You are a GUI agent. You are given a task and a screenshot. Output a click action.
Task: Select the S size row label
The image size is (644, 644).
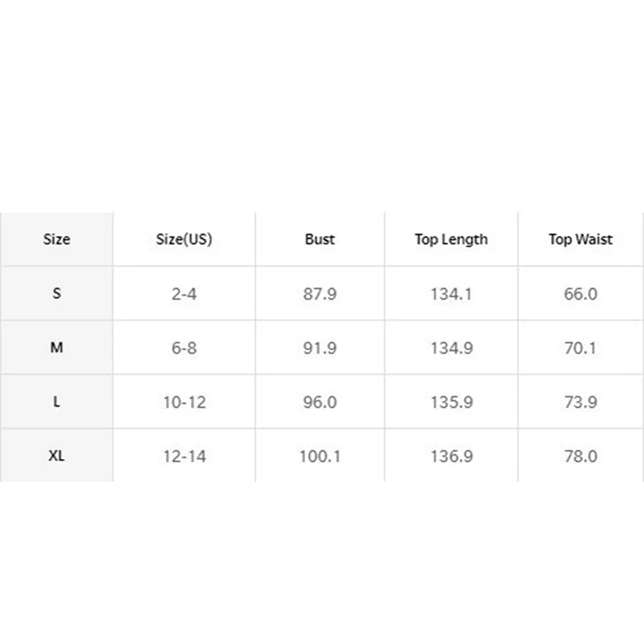pyautogui.click(x=56, y=294)
